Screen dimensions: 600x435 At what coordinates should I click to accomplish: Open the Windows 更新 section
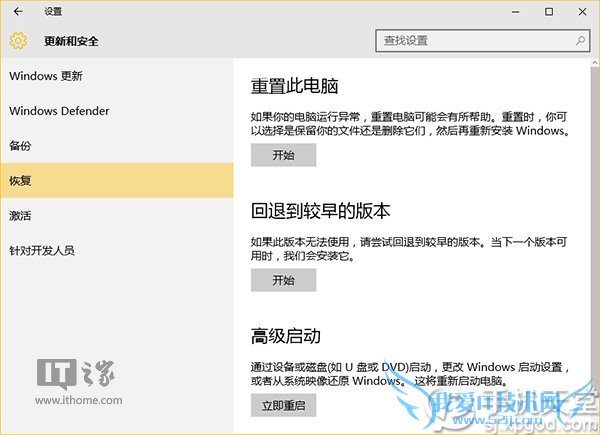(117, 76)
